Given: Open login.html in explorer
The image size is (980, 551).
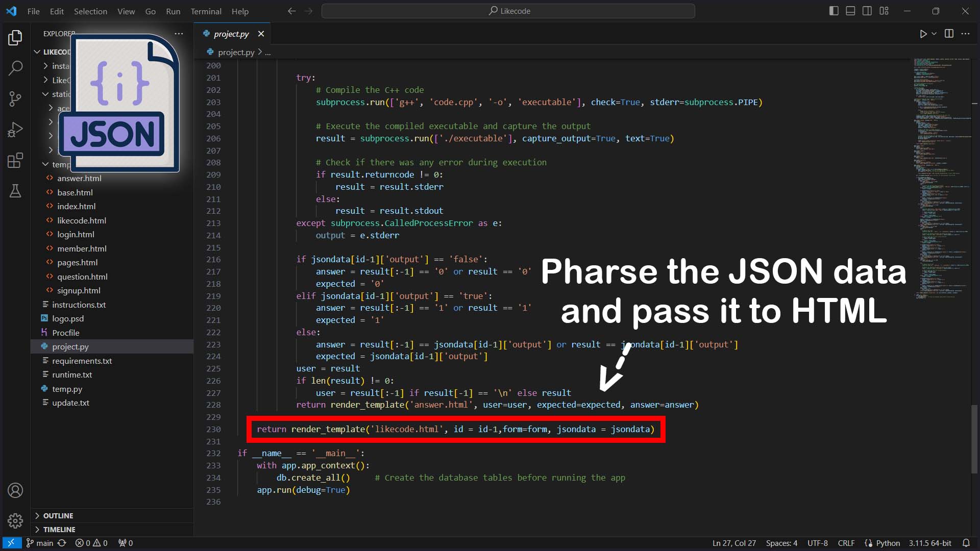Looking at the screenshot, I should (x=76, y=234).
